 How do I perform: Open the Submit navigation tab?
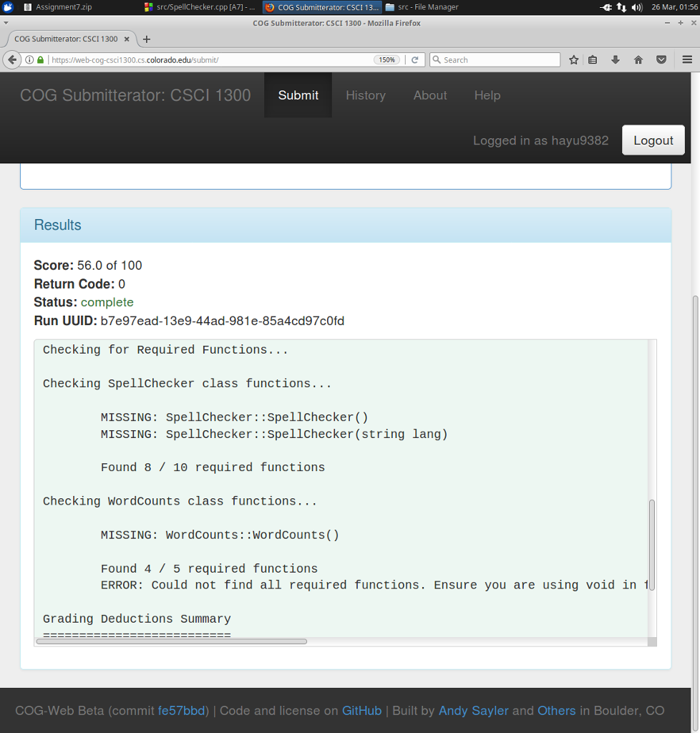[298, 95]
